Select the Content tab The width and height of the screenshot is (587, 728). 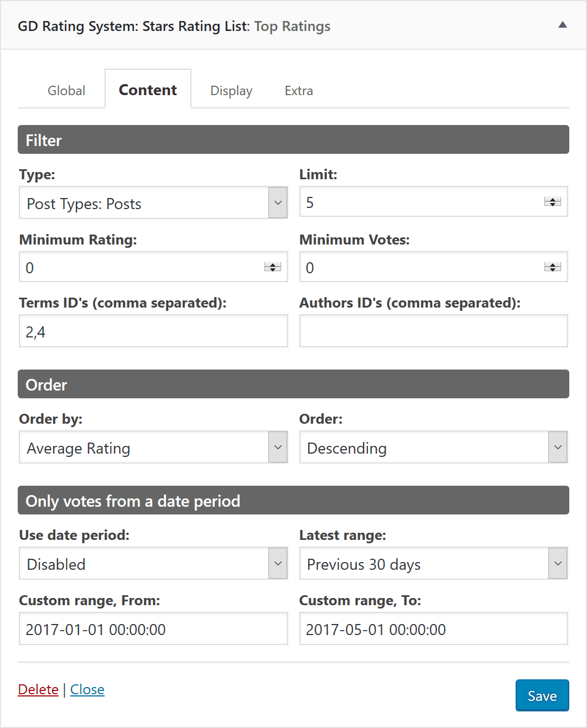(148, 90)
